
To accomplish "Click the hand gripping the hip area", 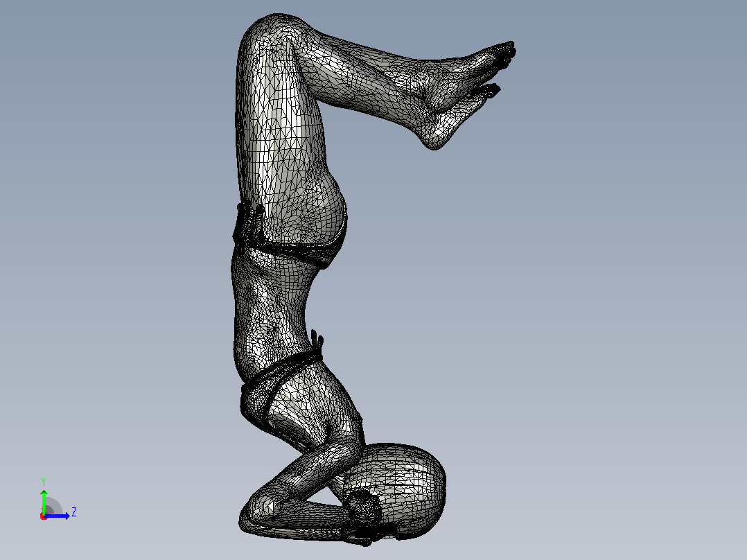I will pyautogui.click(x=249, y=223).
